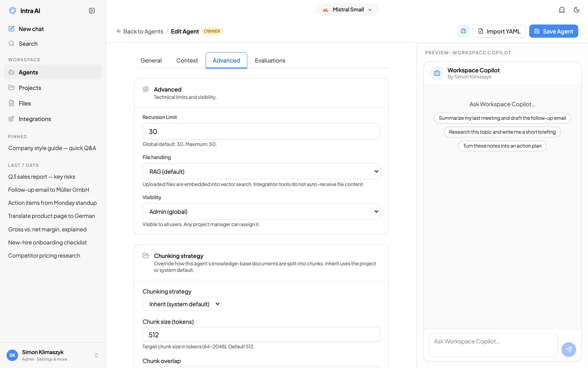Click the Recursion Limit input field
The width and height of the screenshot is (588, 368).
(x=261, y=131)
